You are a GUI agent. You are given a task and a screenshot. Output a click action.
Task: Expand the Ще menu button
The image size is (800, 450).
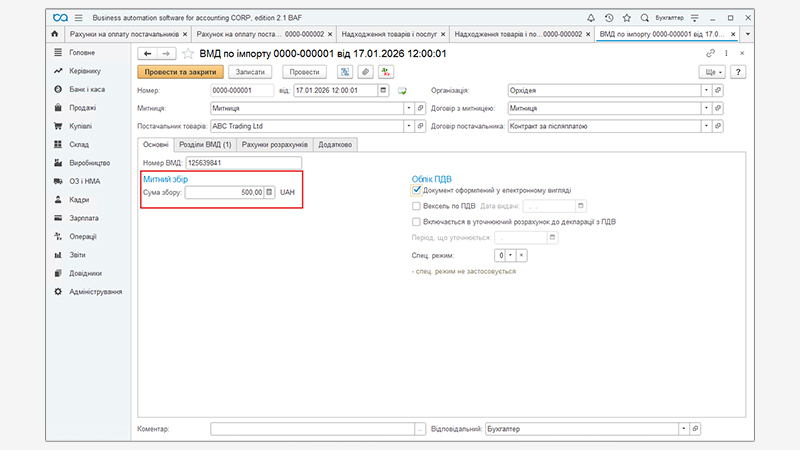[712, 72]
